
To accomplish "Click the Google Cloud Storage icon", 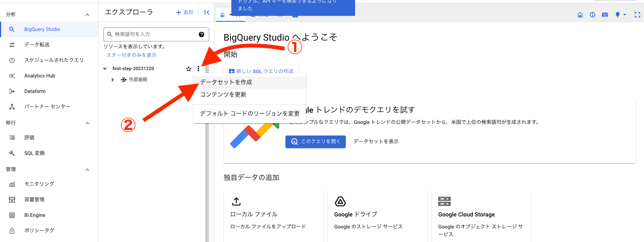I will pos(444,201).
